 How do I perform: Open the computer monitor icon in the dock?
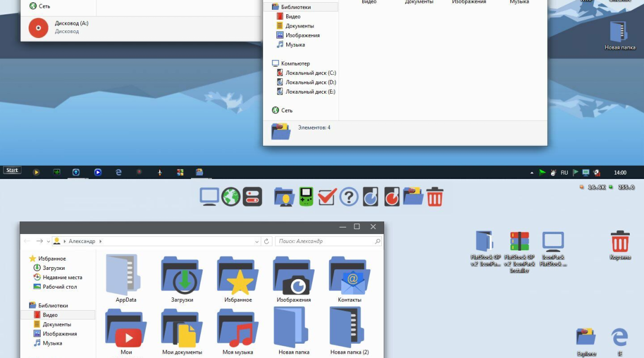click(x=209, y=197)
